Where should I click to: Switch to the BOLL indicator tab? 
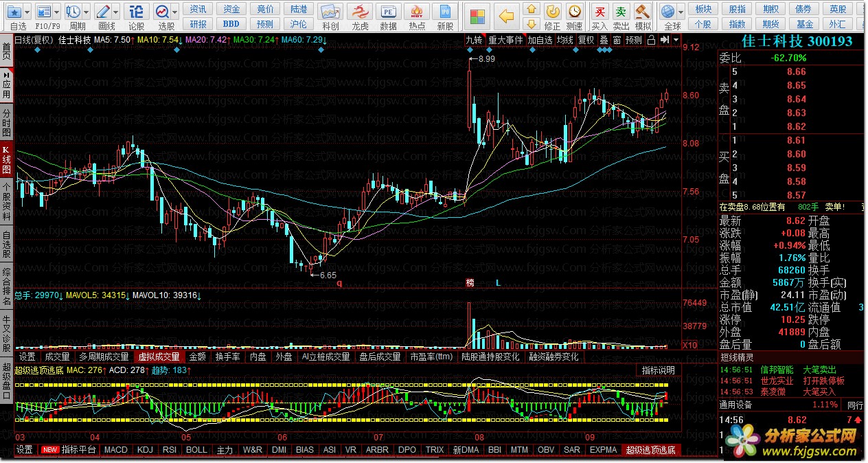[196, 450]
